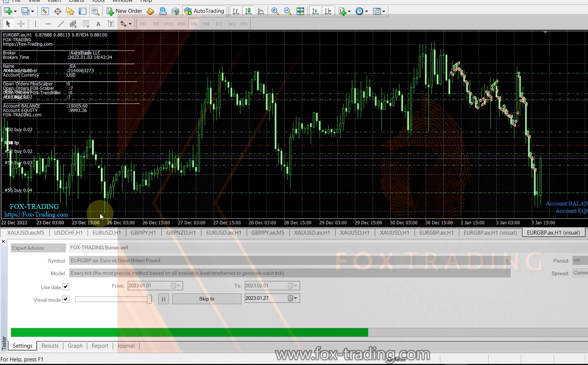The width and height of the screenshot is (588, 365).
Task: Toggle chart auto scroll
Action: pos(315,11)
